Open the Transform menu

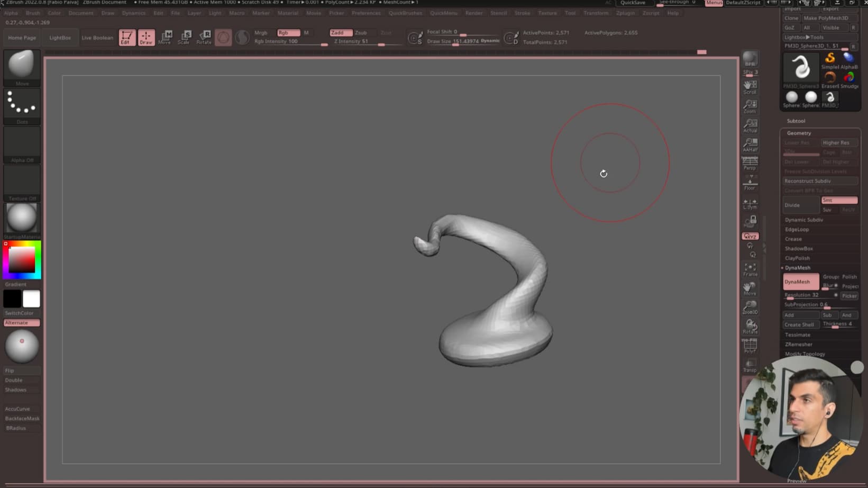pos(596,13)
